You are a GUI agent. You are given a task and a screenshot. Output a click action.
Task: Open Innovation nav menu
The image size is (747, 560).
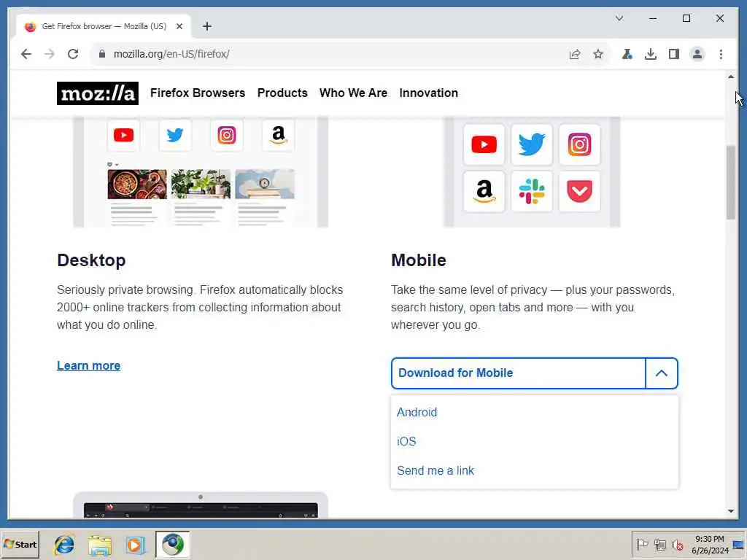(x=429, y=93)
